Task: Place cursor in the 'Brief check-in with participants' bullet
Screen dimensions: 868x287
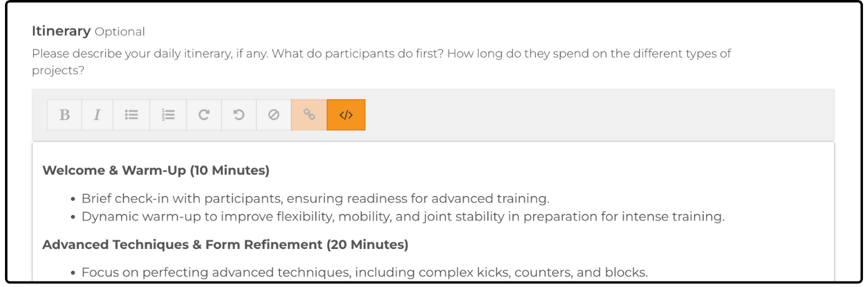Action: click(316, 199)
